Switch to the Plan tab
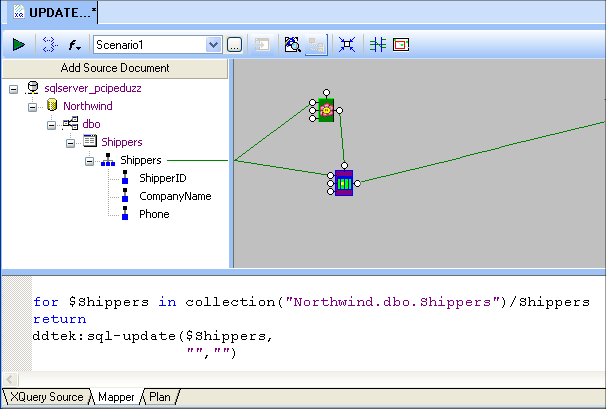 pos(160,397)
